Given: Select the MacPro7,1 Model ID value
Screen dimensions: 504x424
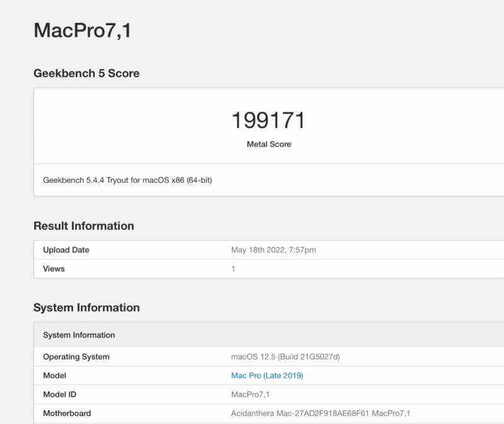Looking at the screenshot, I should [x=250, y=394].
